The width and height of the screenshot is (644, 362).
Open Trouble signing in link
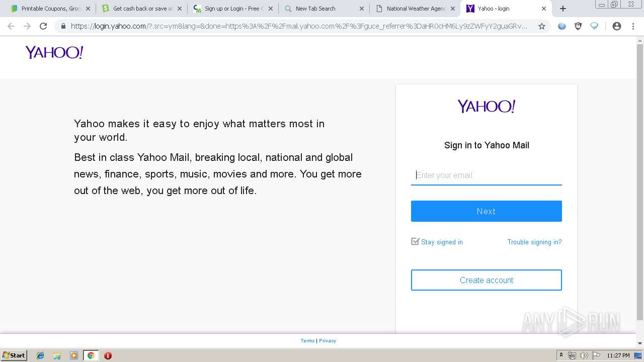(x=534, y=242)
